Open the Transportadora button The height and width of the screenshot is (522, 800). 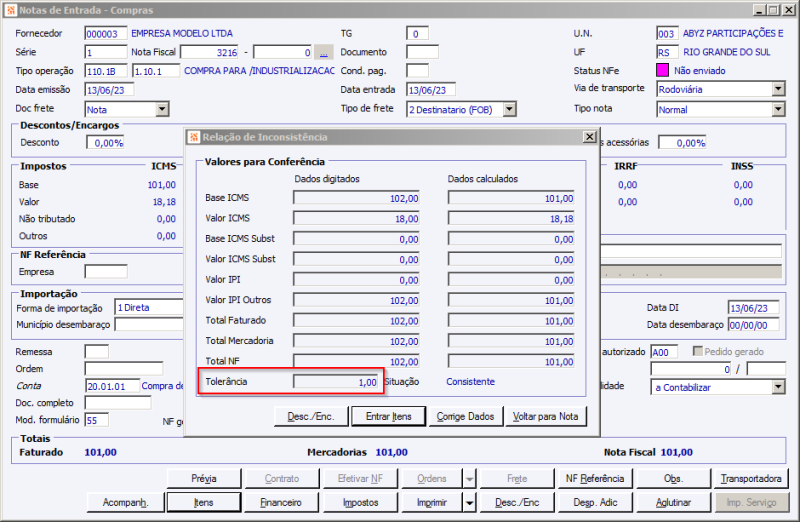[749, 479]
